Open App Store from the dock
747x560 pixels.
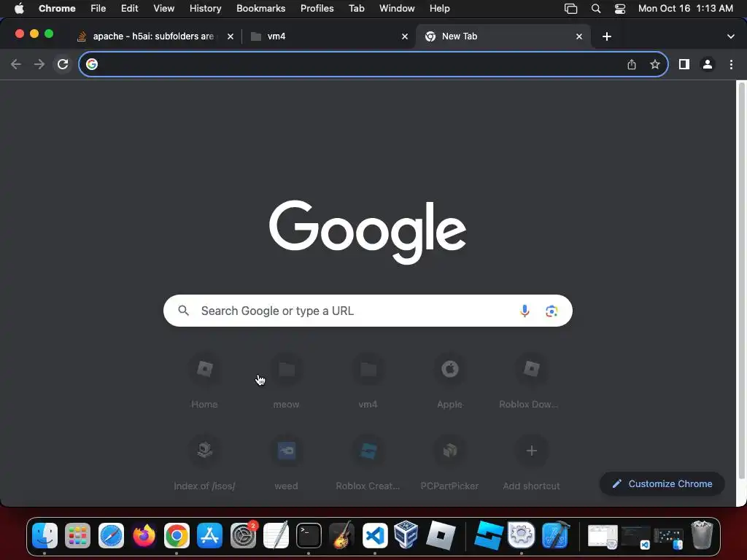209,535
